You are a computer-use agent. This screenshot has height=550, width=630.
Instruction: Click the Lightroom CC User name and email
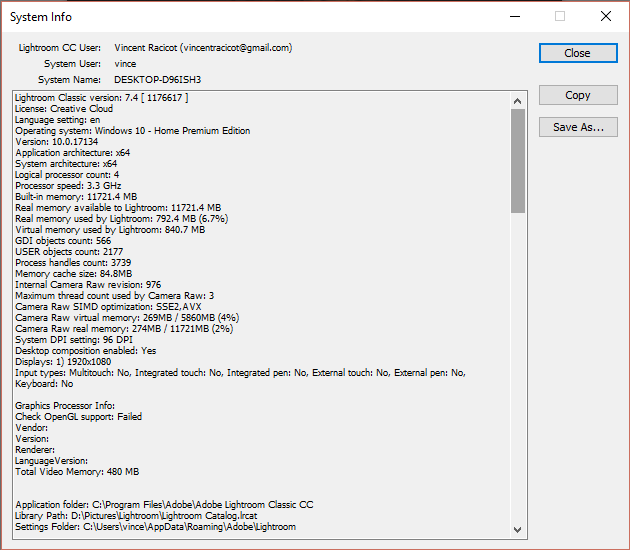pos(203,48)
